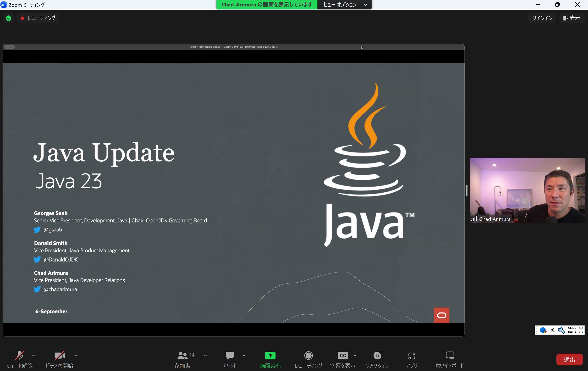This screenshot has height=371, width=588.
Task: Click the @gsaab handle text
Action: 52,230
